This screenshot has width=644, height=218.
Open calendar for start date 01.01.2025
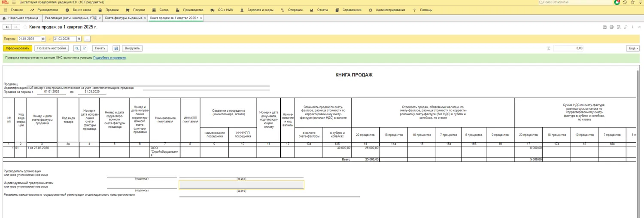tap(44, 39)
